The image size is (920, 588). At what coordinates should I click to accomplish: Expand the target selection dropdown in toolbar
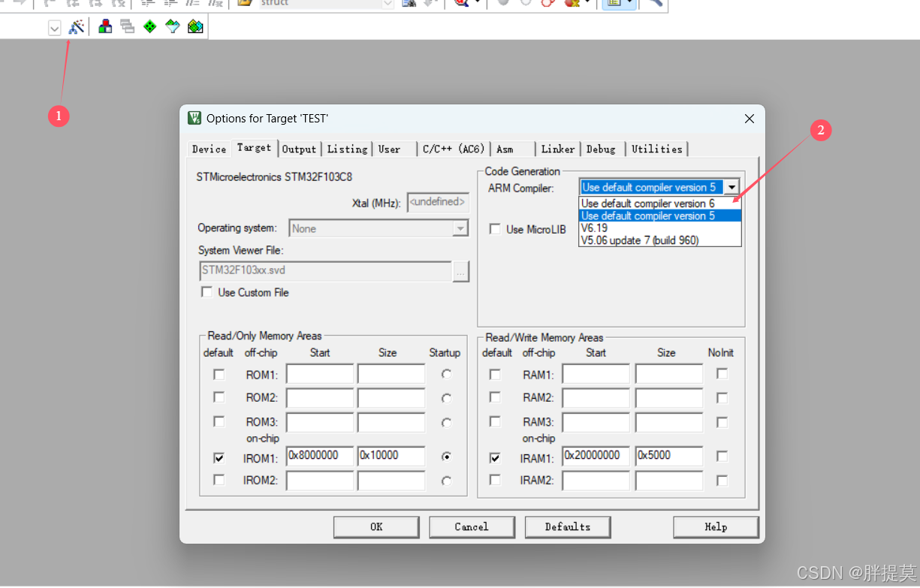(54, 28)
